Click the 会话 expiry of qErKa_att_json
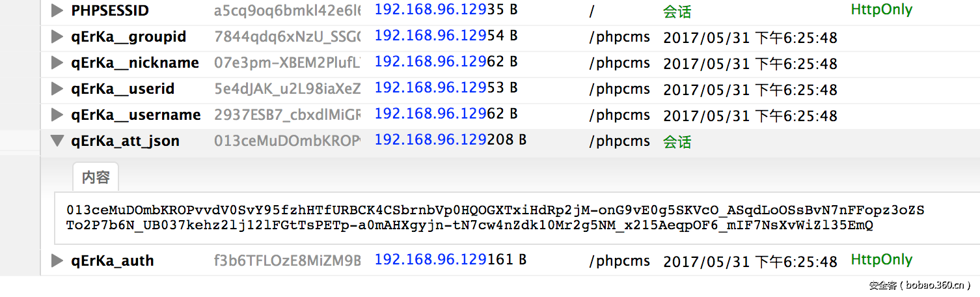The image size is (980, 297). (677, 141)
